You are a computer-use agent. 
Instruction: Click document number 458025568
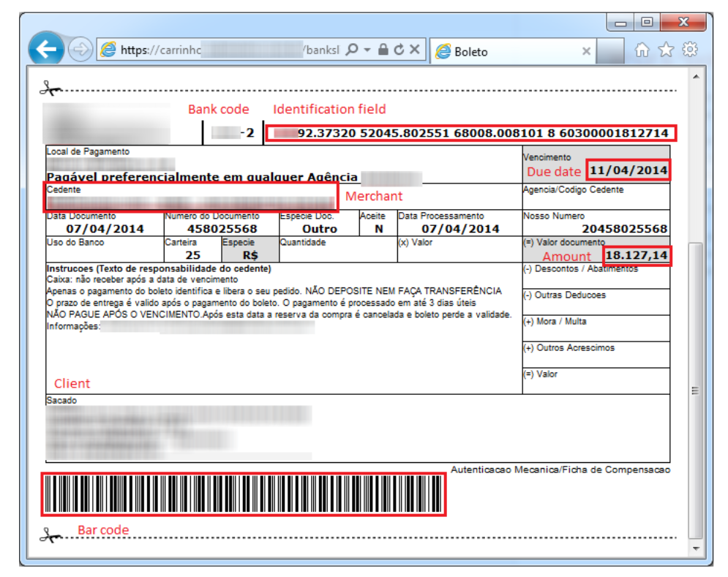[x=222, y=229]
